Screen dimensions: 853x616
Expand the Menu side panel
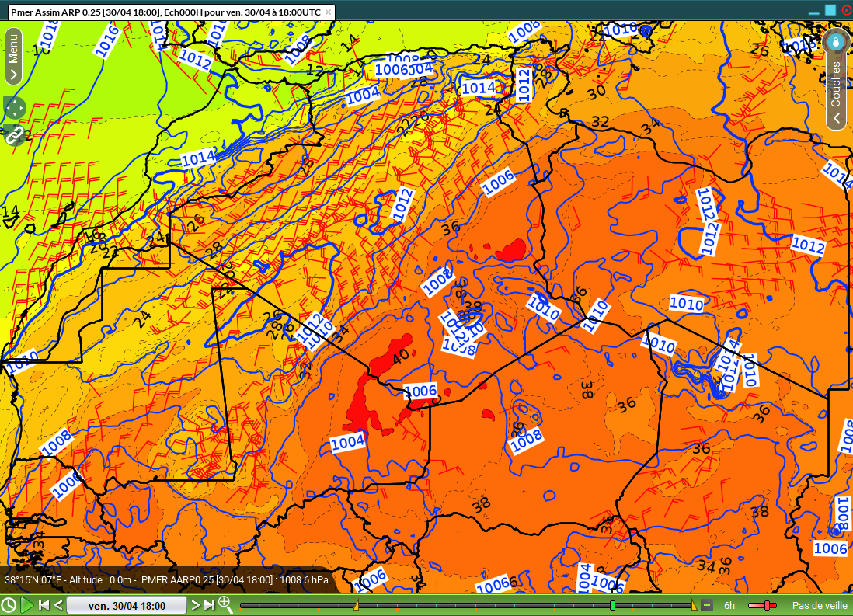point(14,56)
